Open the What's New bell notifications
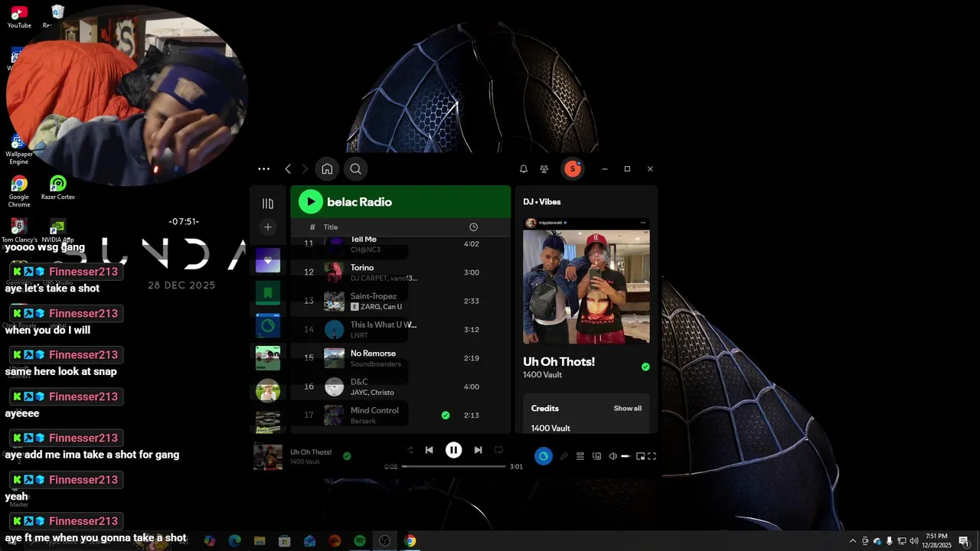The width and height of the screenshot is (980, 551). (524, 169)
